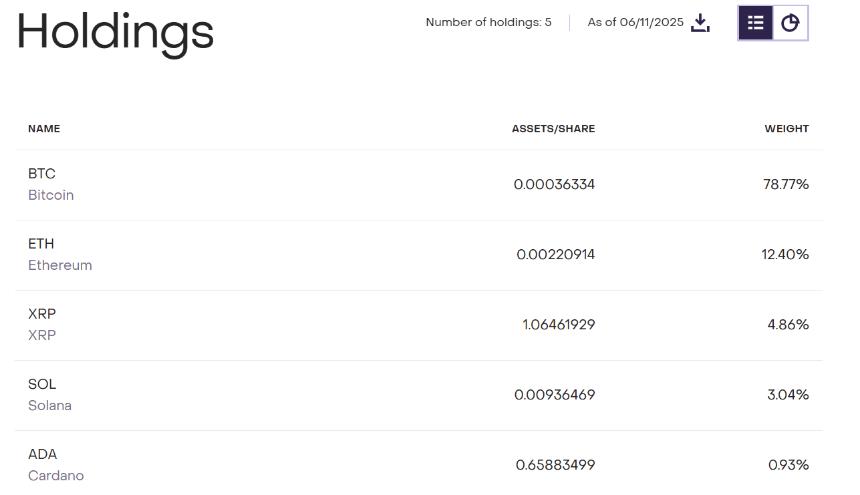Select the ADA ticker symbol
This screenshot has height=495, width=860.
point(42,454)
